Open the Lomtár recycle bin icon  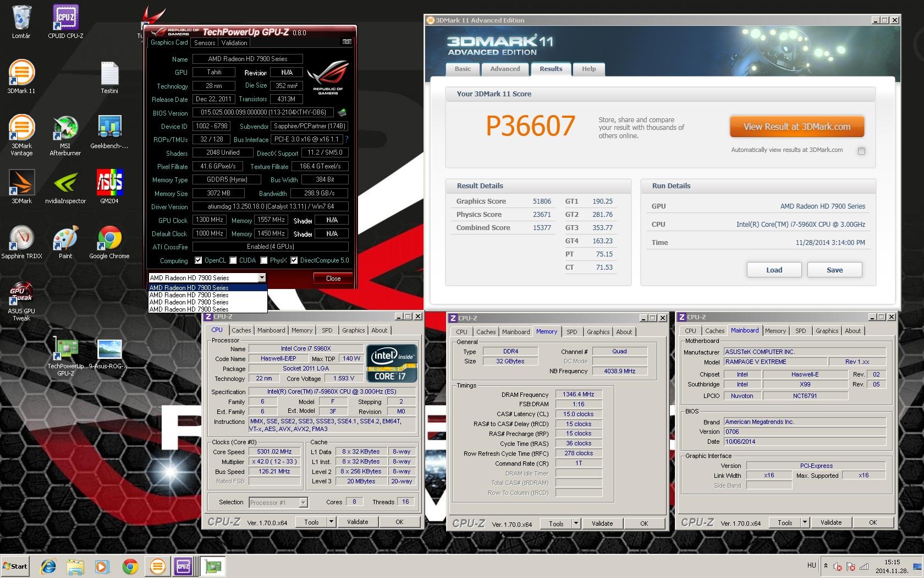click(x=21, y=22)
